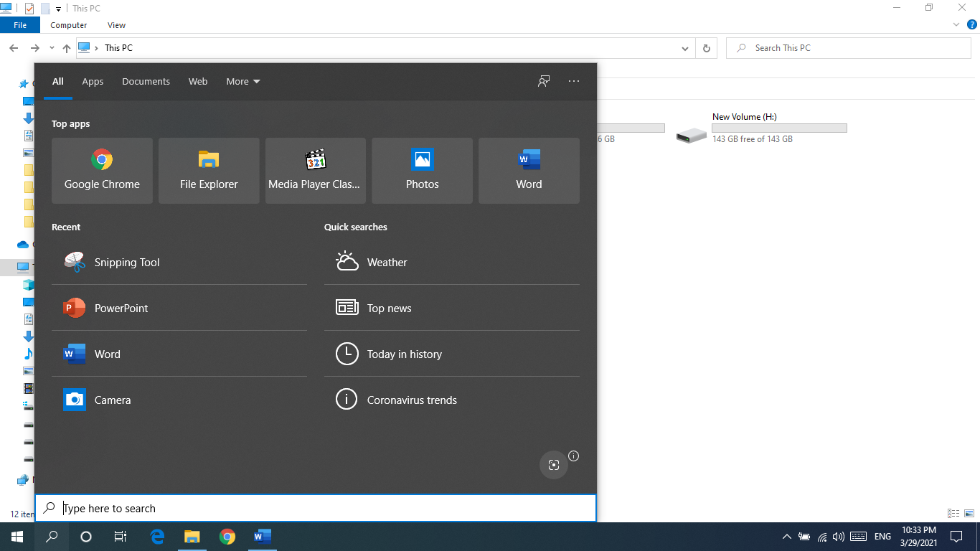The image size is (980, 551).
Task: Switch to the Documents search tab
Action: (x=146, y=81)
